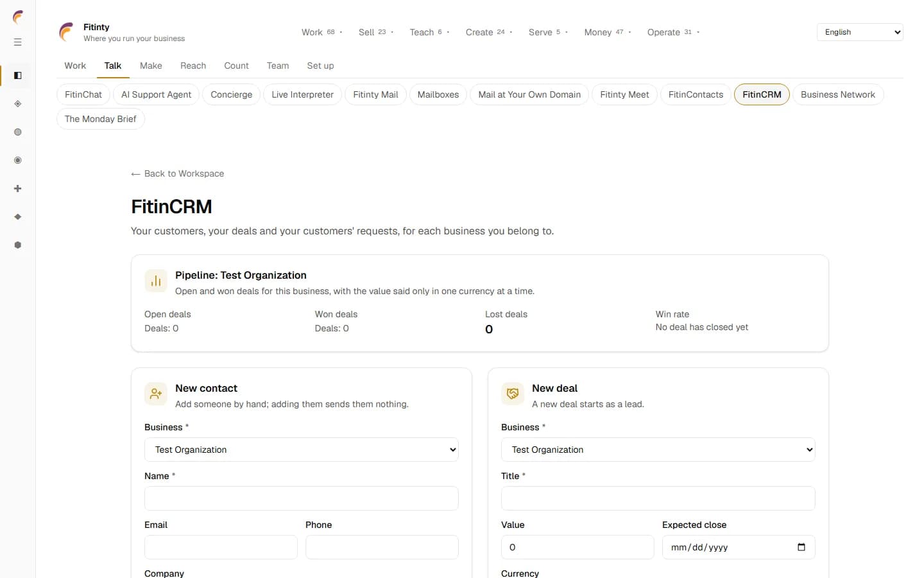
Task: Click the hexagon icon in the sidebar
Action: 18,245
